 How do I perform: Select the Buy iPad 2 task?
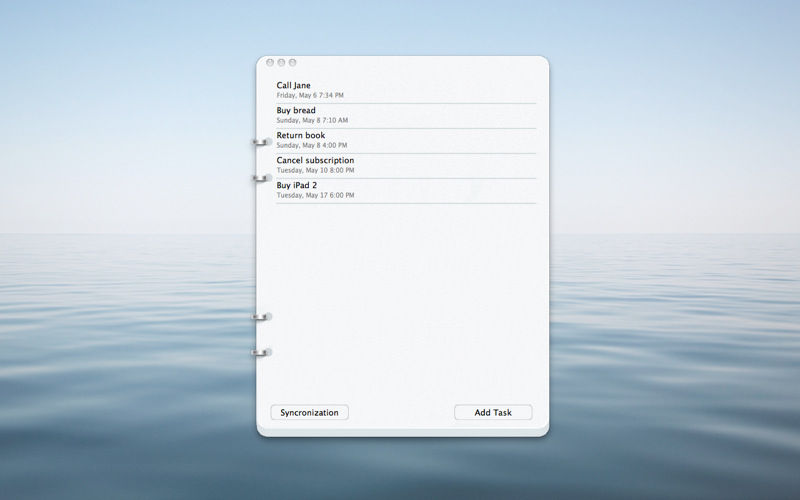(406, 190)
